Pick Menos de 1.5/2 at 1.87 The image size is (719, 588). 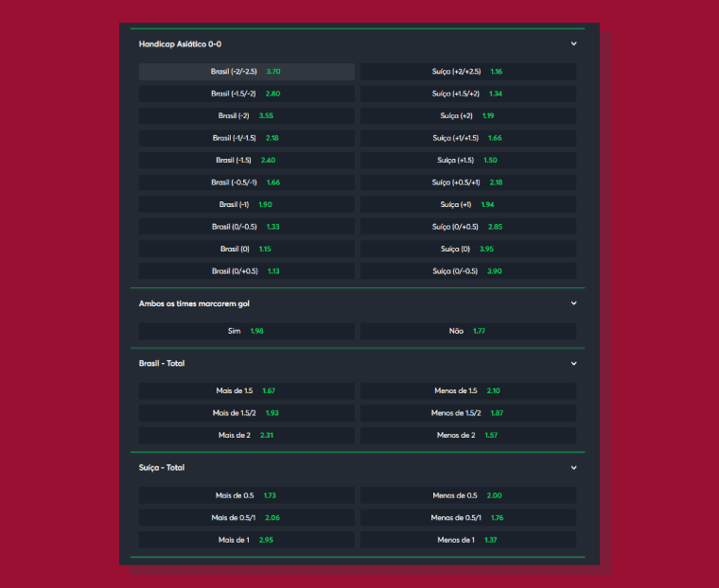click(x=468, y=413)
